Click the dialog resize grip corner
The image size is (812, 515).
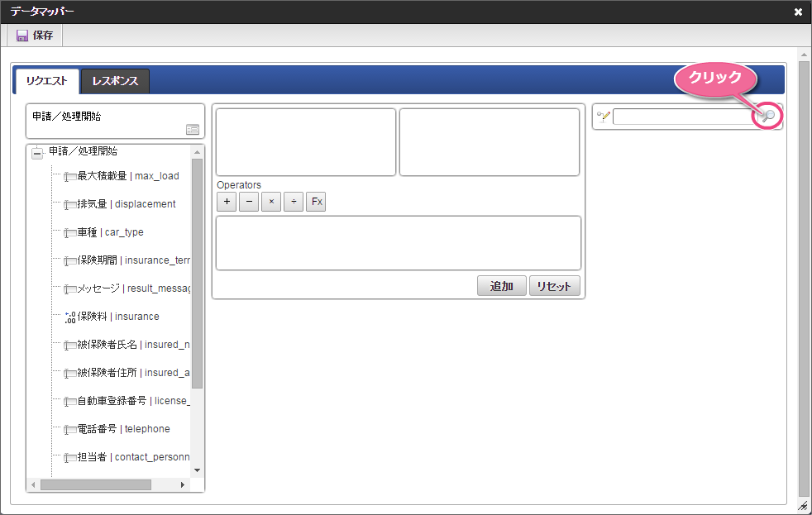click(803, 506)
